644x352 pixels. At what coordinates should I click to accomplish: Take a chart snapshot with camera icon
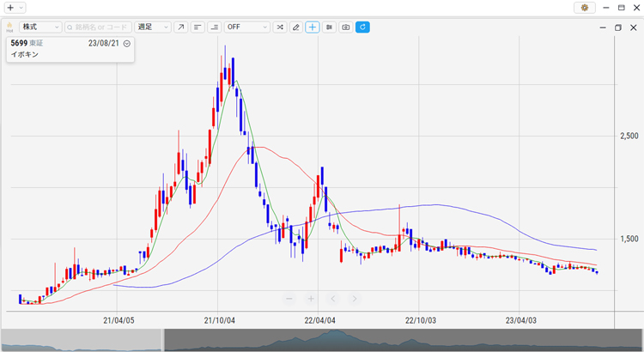(x=345, y=27)
